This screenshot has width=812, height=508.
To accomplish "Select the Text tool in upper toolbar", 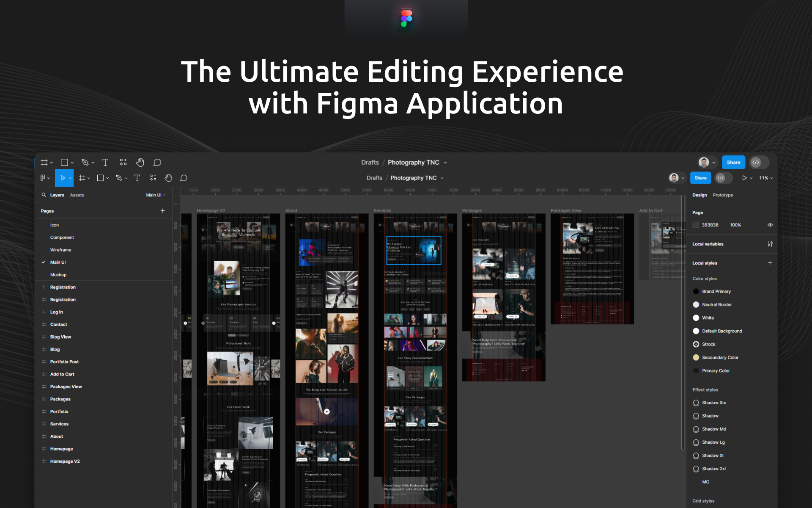I will [105, 162].
